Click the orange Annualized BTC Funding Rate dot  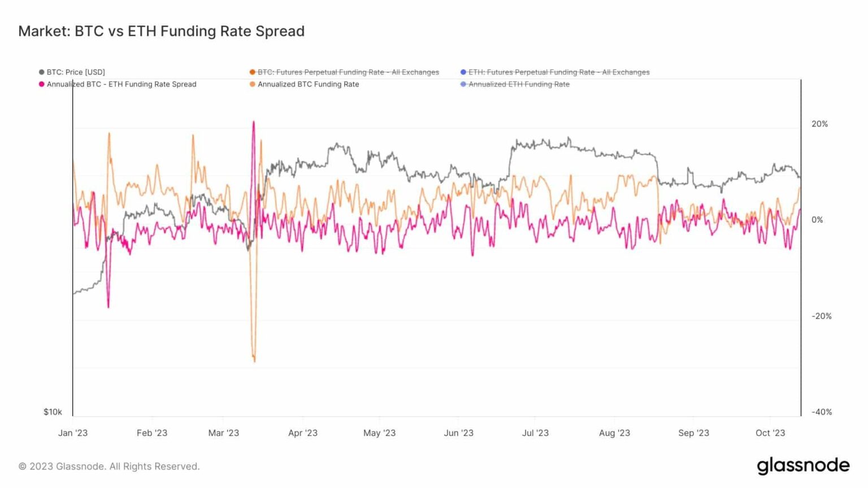pyautogui.click(x=252, y=84)
